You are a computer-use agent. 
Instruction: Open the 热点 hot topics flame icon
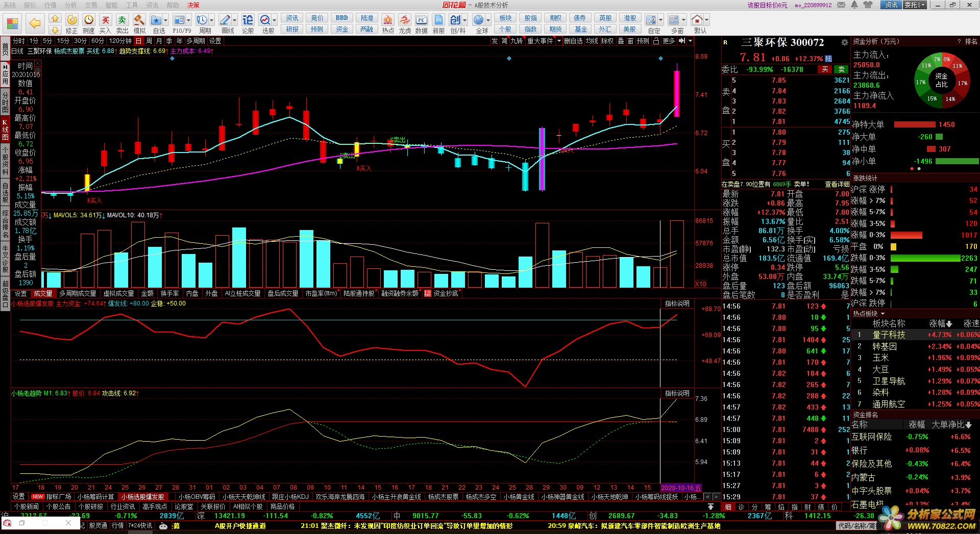(x=388, y=20)
